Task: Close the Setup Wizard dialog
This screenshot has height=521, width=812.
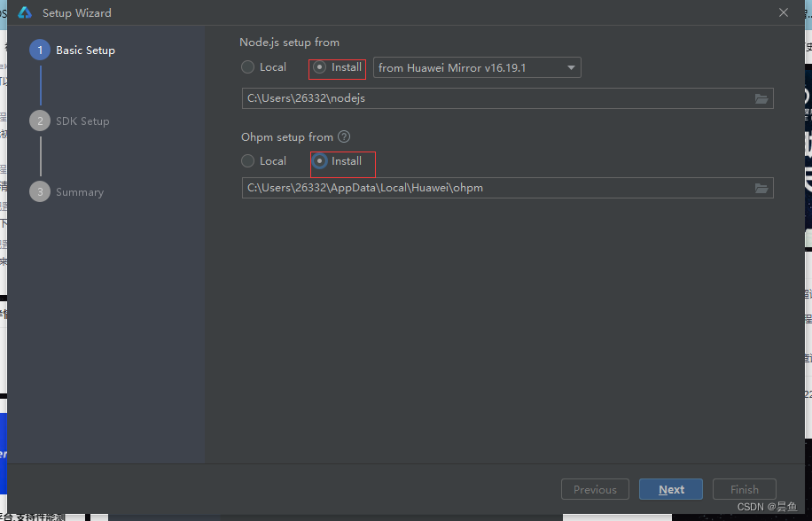Action: [784, 12]
